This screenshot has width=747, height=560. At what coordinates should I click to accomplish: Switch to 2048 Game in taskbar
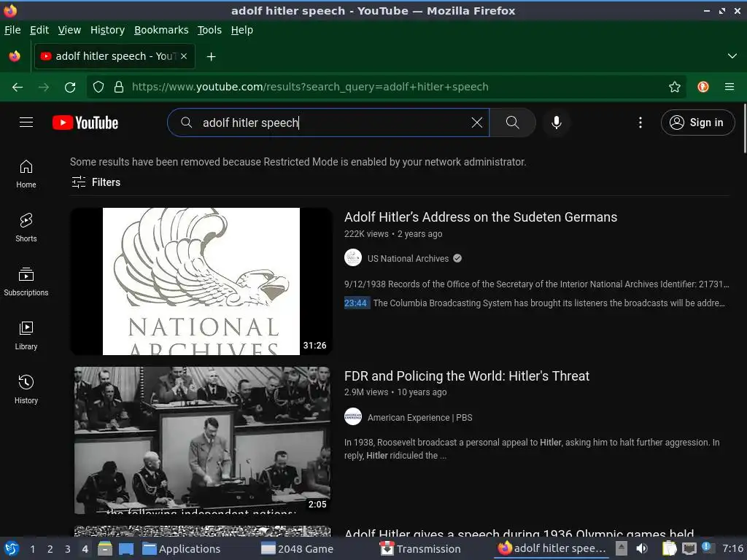pyautogui.click(x=297, y=549)
